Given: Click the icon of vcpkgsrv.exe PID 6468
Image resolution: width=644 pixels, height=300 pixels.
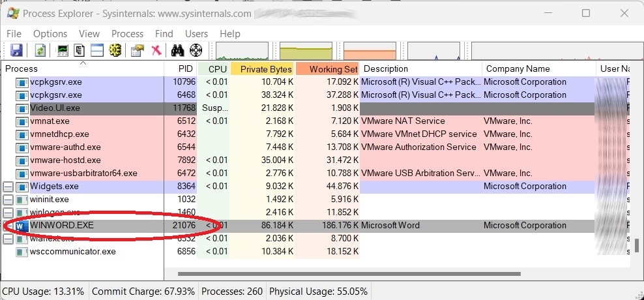Looking at the screenshot, I should (21, 95).
